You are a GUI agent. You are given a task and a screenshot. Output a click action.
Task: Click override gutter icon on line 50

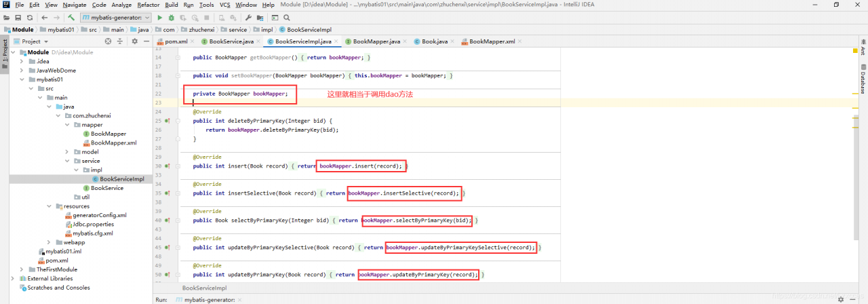pos(167,275)
